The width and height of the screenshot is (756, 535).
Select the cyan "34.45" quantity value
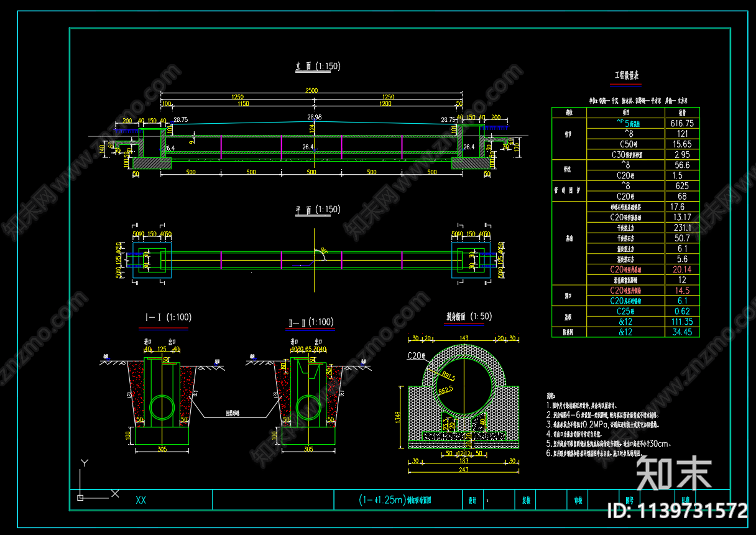pyautogui.click(x=682, y=332)
